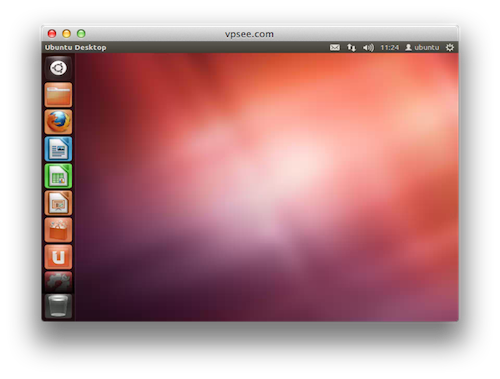Open Ubuntu One launcher icon
The height and width of the screenshot is (379, 500).
(x=58, y=257)
